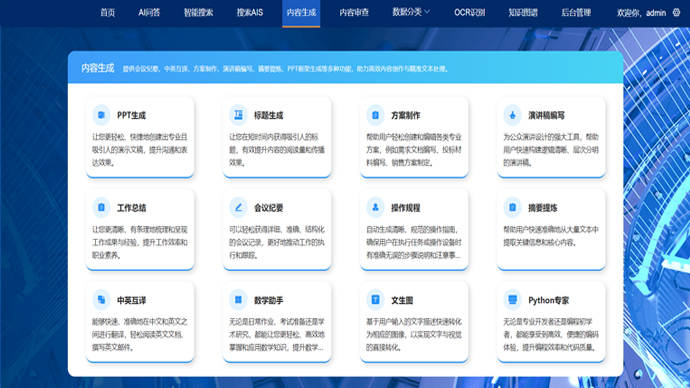Click the 标题生成 card icon
This screenshot has width=690, height=388.
point(238,115)
